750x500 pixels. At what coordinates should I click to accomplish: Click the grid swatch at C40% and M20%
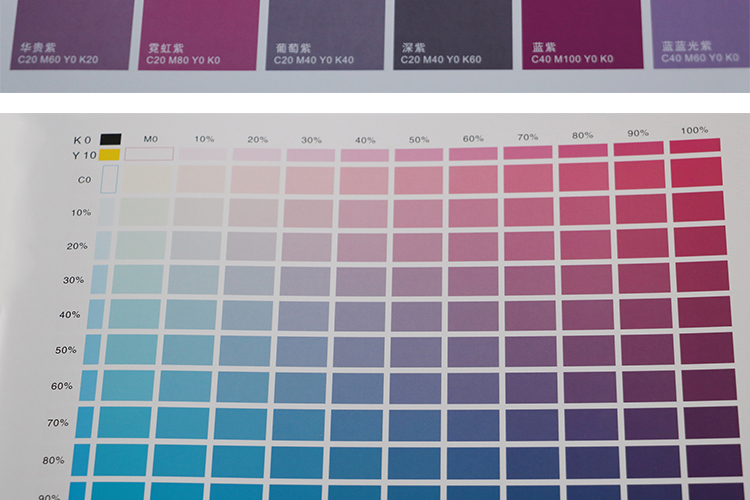point(247,315)
